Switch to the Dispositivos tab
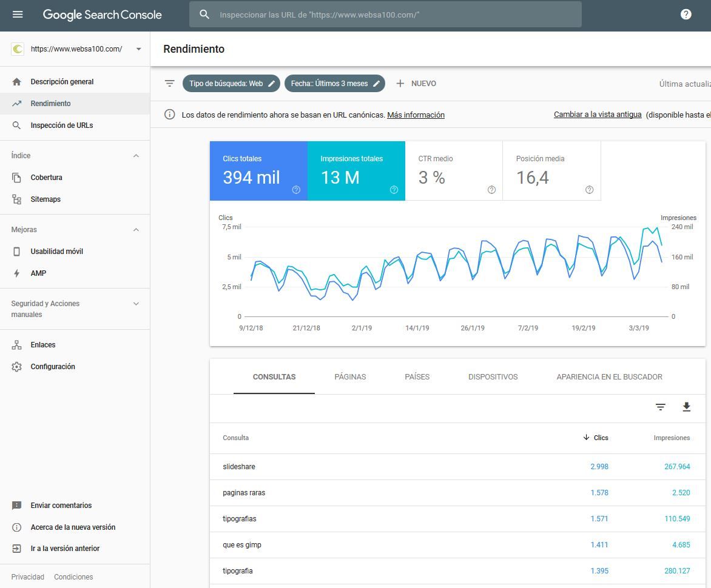This screenshot has width=711, height=588. point(493,377)
